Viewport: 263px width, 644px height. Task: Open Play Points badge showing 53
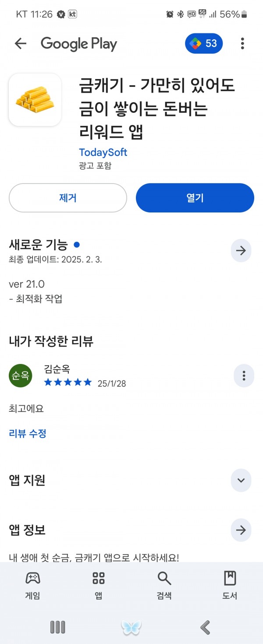pos(204,43)
